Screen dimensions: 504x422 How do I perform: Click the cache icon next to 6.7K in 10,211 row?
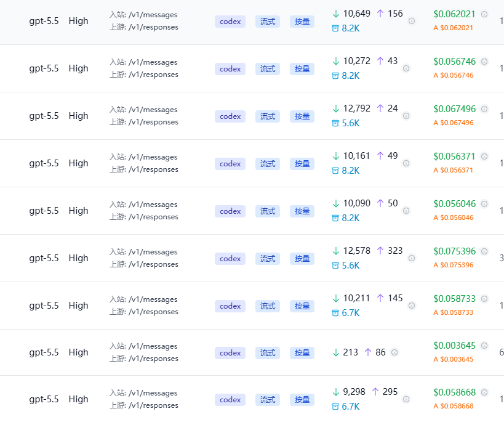pyautogui.click(x=335, y=313)
